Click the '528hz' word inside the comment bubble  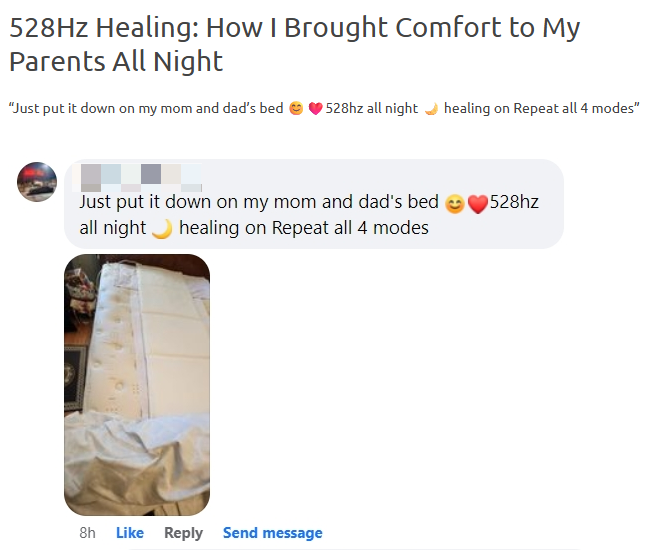[x=514, y=202]
